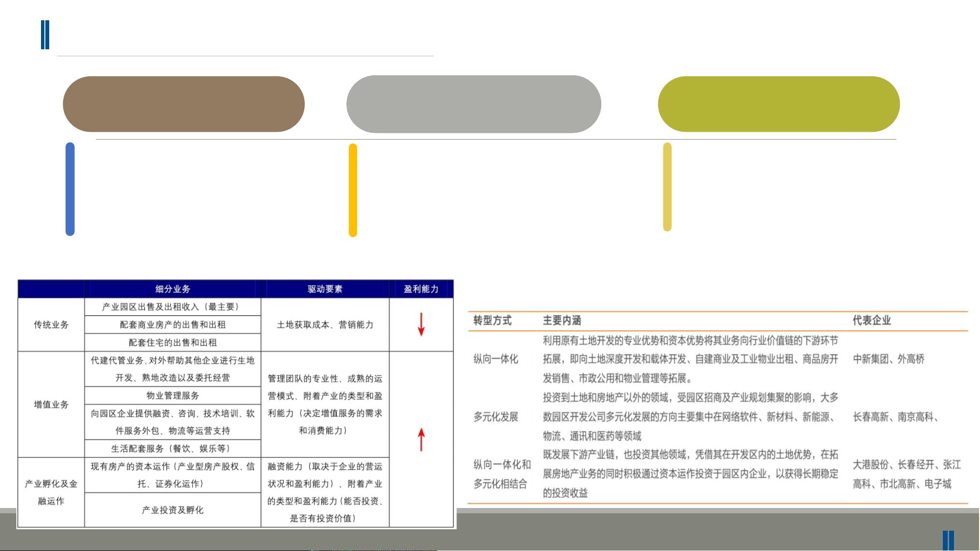Screen dimensions: 980x551
Task: Click cell starting '融资能力（取决于企业的营运'
Action: 325,492
